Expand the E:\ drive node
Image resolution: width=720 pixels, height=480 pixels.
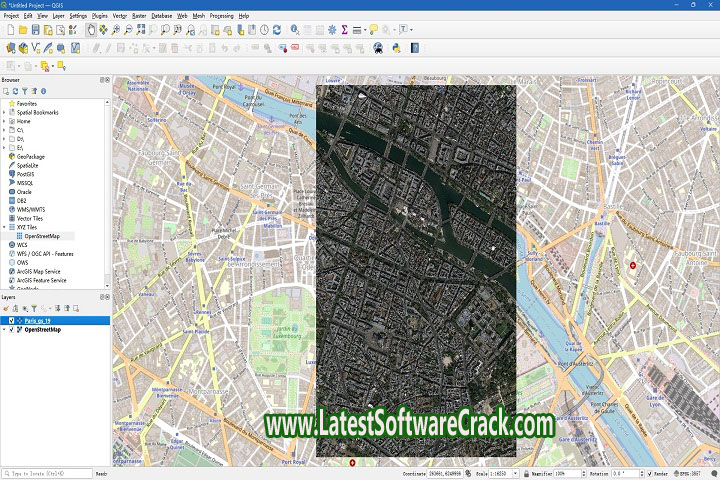(x=5, y=148)
